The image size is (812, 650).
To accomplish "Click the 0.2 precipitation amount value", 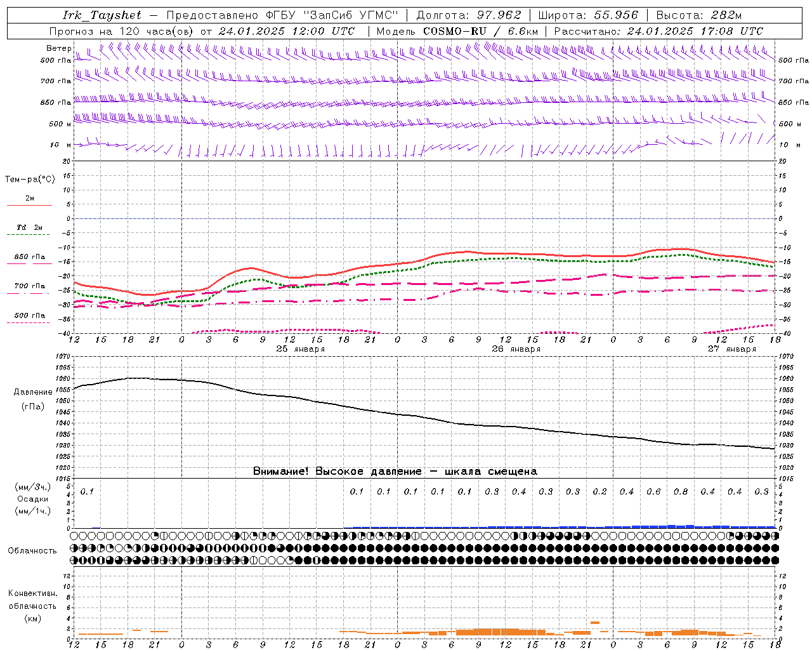I will [599, 491].
